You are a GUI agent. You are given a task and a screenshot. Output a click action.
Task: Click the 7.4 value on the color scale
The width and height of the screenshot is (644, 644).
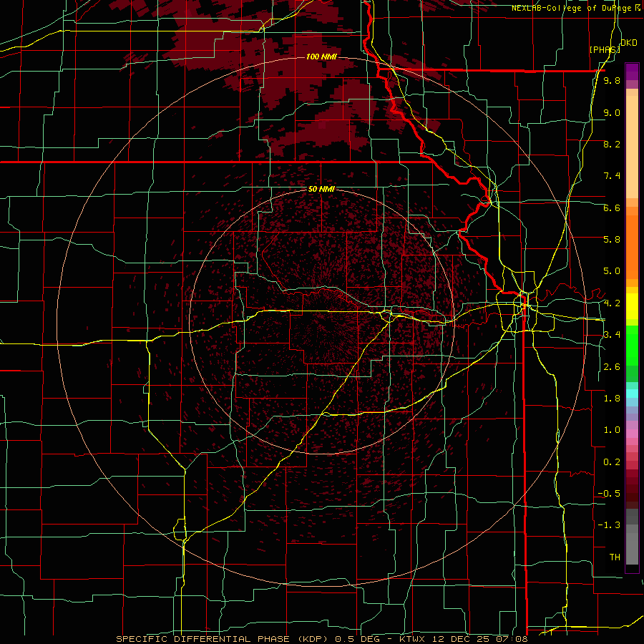coord(612,176)
